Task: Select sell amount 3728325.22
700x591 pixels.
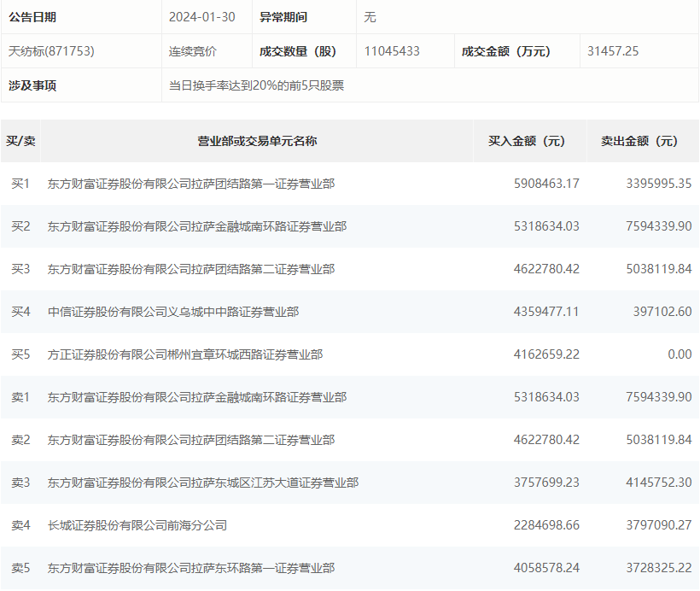Action: pos(659,568)
